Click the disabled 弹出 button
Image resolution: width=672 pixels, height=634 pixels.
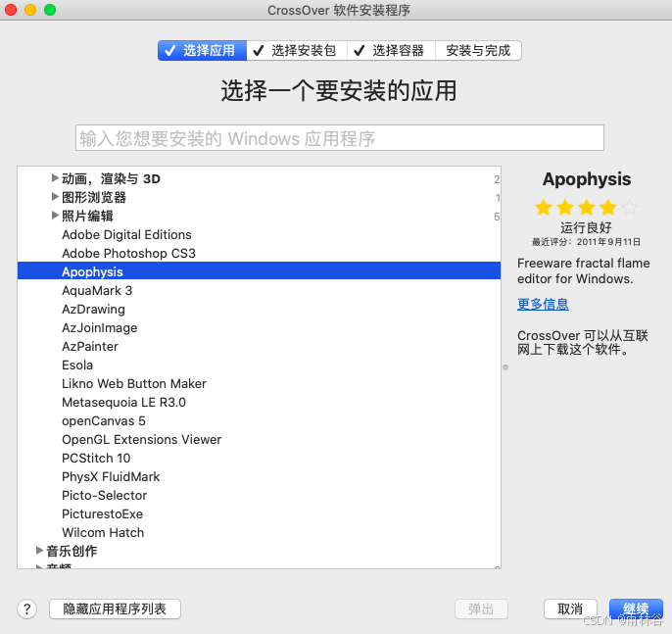pos(481,609)
